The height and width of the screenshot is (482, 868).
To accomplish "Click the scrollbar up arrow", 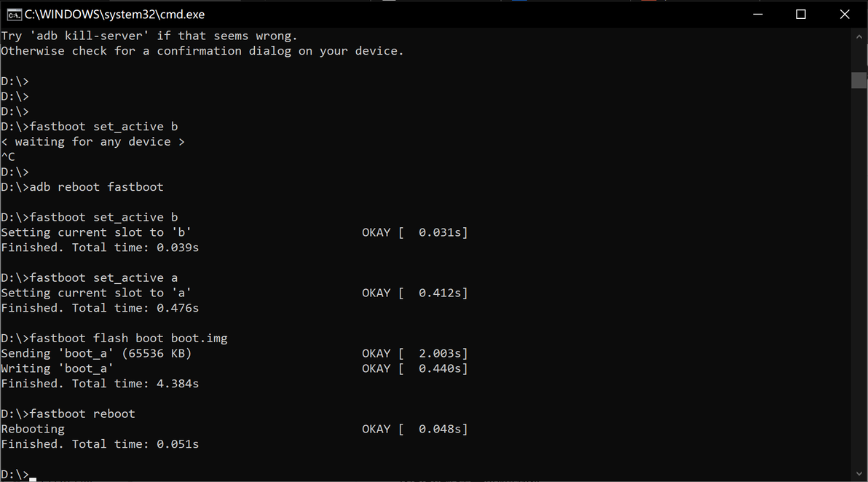I will [859, 36].
